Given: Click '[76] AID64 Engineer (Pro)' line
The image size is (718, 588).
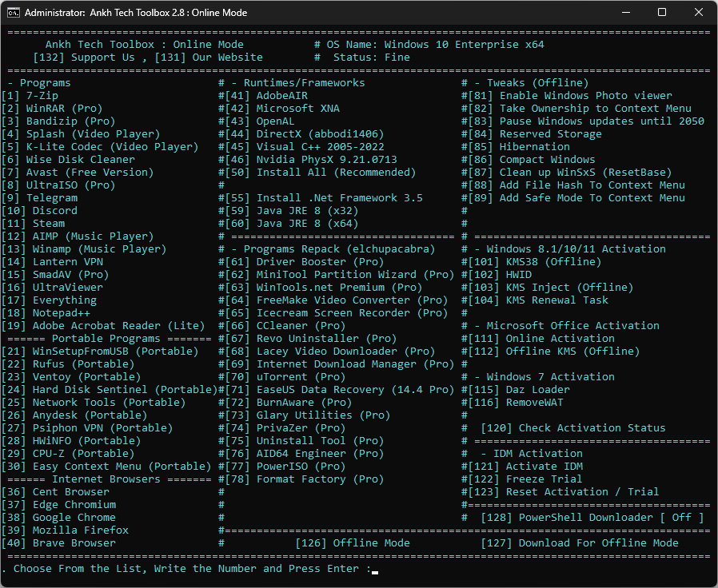Looking at the screenshot, I should click(305, 455).
